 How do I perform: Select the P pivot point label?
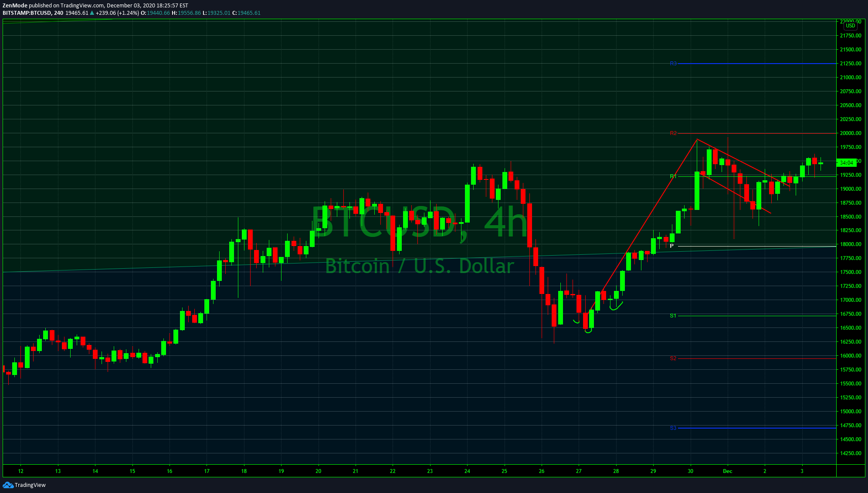pos(671,246)
